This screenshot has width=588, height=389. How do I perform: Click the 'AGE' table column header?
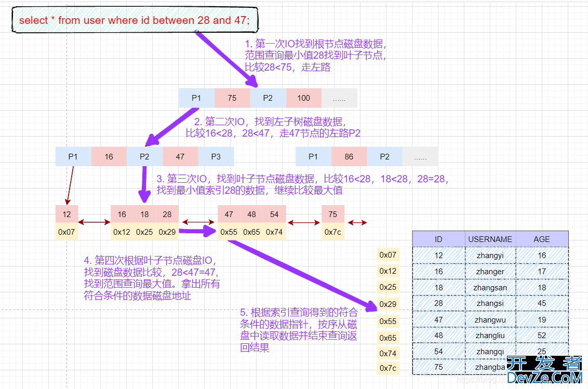coord(542,239)
